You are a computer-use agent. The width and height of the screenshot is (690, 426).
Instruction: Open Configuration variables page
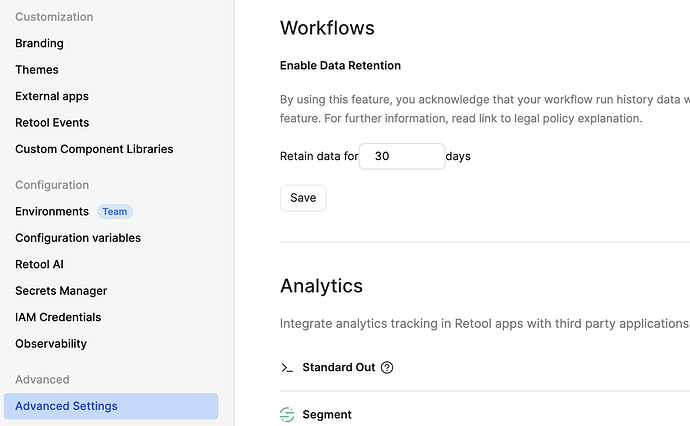point(78,238)
